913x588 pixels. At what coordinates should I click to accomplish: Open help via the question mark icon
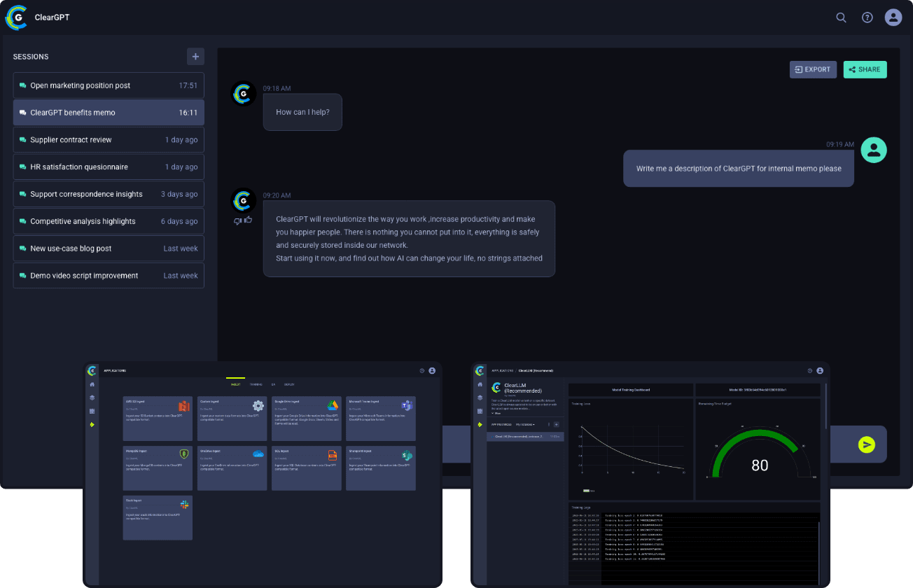point(867,17)
